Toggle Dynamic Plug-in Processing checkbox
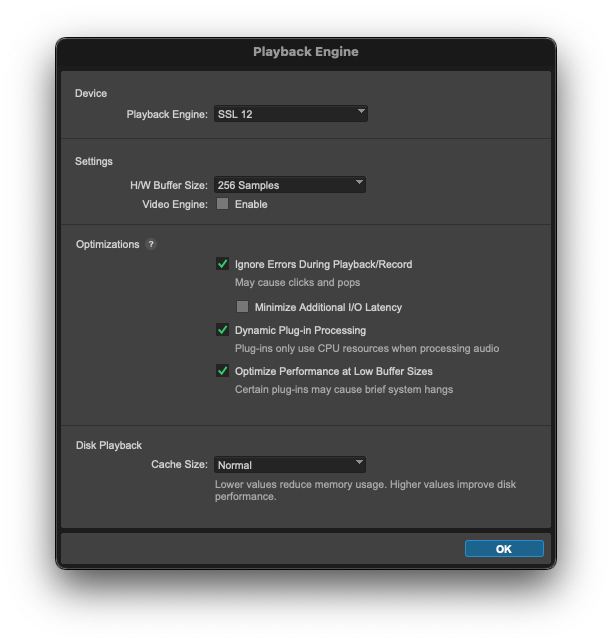Viewport: 612px width, 643px height. click(x=222, y=330)
